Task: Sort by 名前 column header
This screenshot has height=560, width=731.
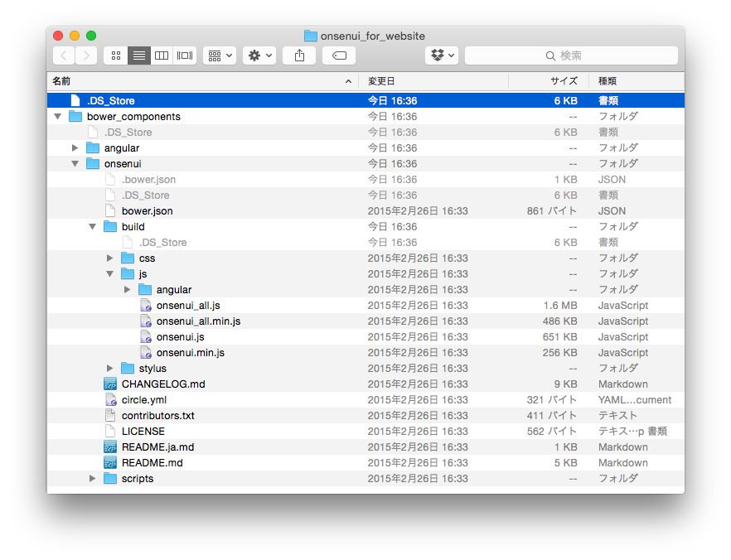Action: point(199,81)
